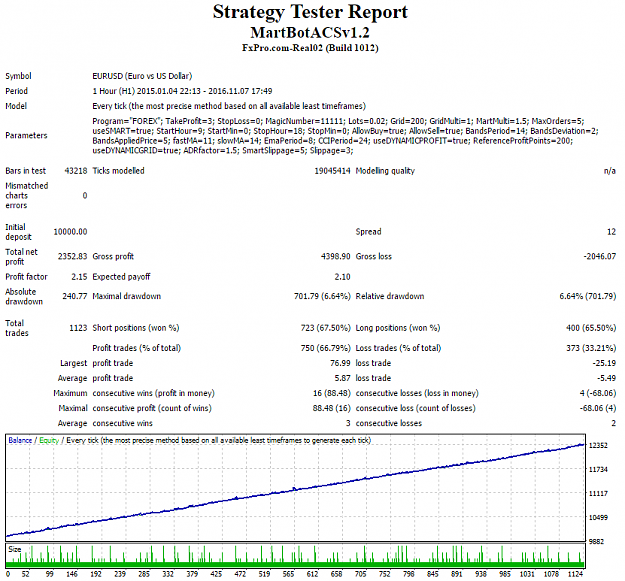The image size is (625, 581).
Task: Click the Ticks modelled value 19045414
Action: pyautogui.click(x=332, y=171)
